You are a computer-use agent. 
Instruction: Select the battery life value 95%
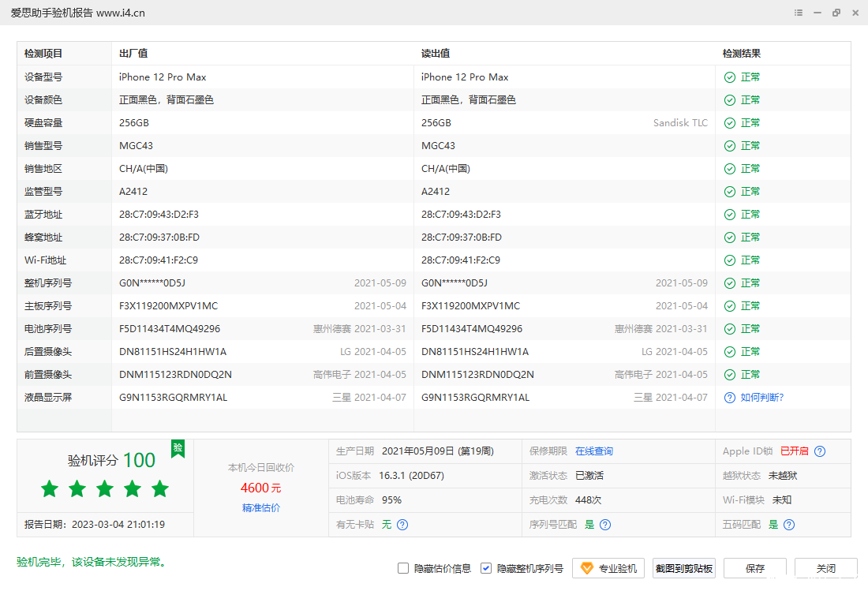(x=391, y=500)
